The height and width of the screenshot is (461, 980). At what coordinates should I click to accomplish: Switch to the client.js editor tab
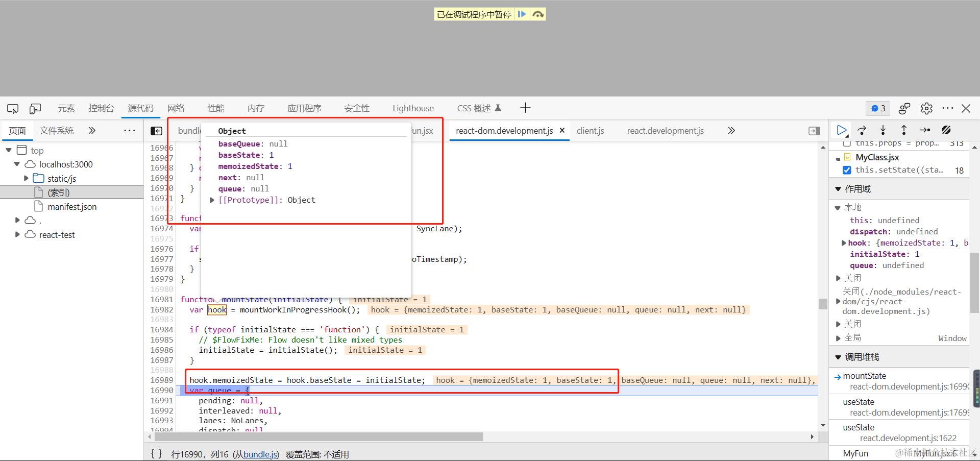590,131
